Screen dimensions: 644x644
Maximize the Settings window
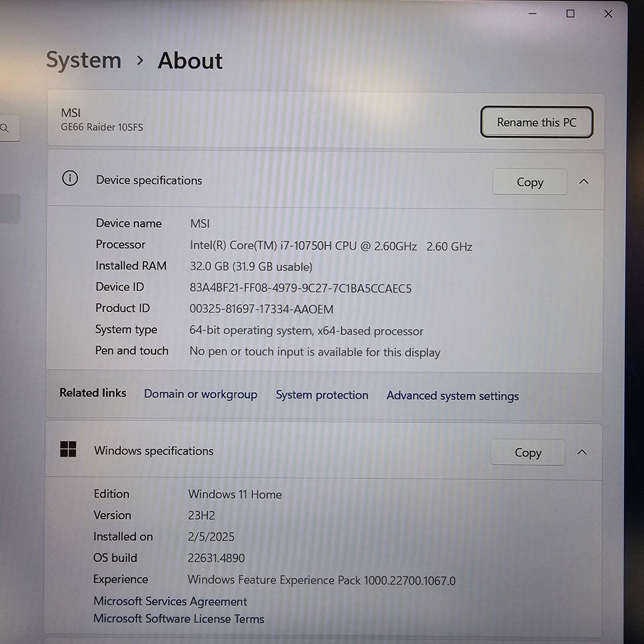coord(570,14)
